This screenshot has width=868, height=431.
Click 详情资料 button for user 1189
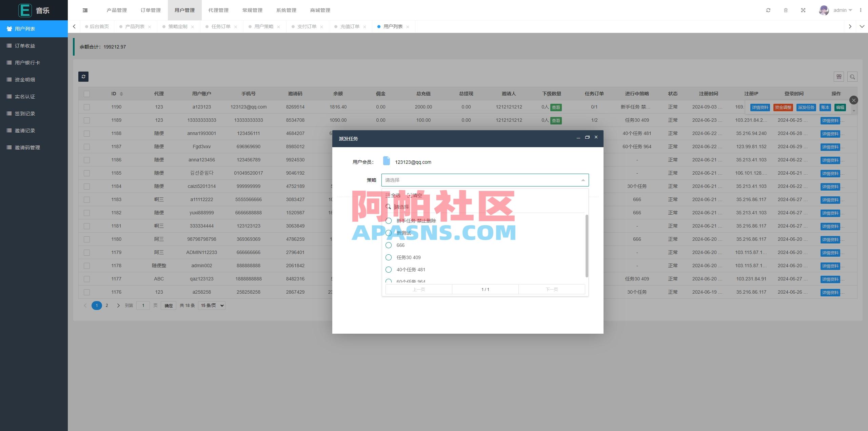[830, 120]
